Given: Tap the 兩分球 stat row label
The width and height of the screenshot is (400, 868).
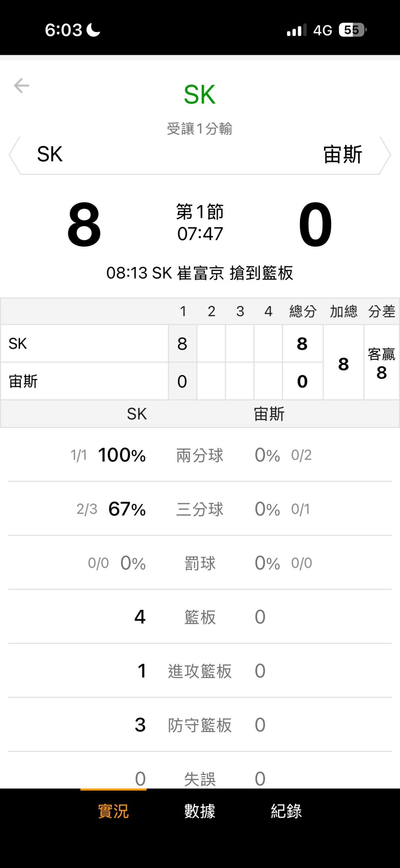Looking at the screenshot, I should tap(200, 455).
